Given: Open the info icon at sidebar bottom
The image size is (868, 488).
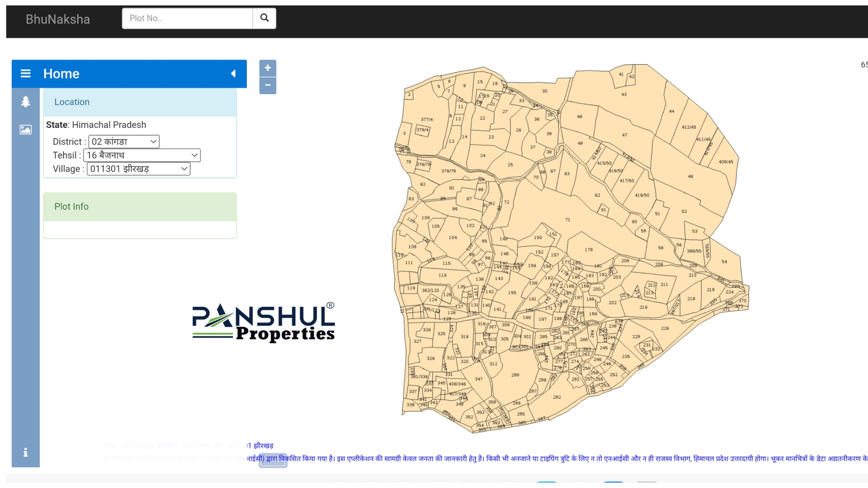Looking at the screenshot, I should [x=26, y=452].
